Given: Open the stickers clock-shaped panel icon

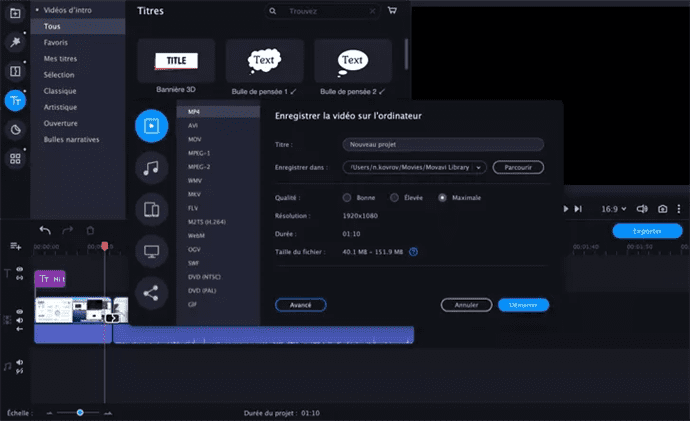Looking at the screenshot, I should [15, 130].
